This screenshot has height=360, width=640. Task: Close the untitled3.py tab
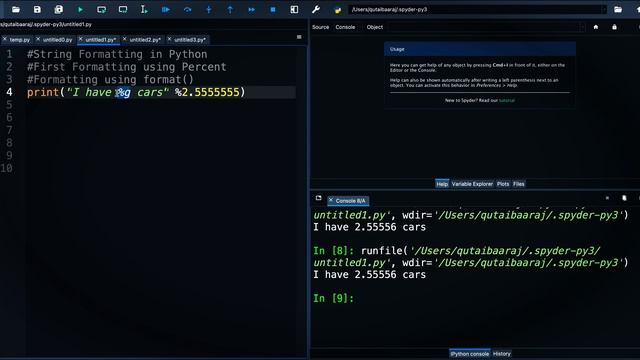point(169,39)
